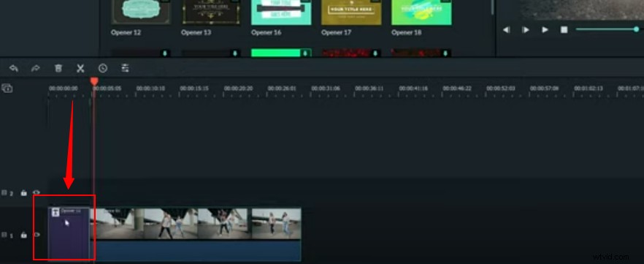Select the Opener 12 title thumbnail
Screen dimensions: 644x264
(x=142, y=12)
